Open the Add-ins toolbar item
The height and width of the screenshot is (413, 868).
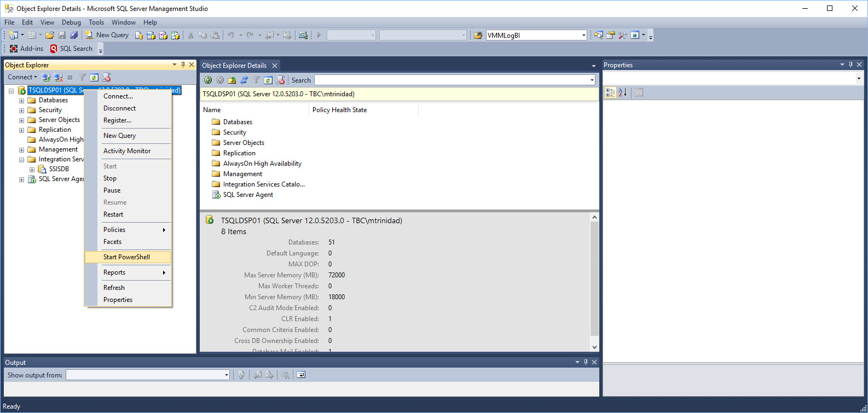[26, 49]
